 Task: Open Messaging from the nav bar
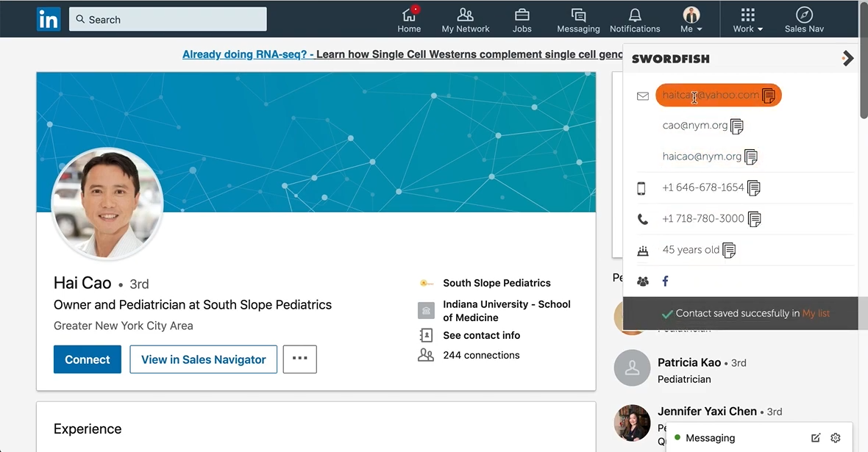click(x=578, y=20)
